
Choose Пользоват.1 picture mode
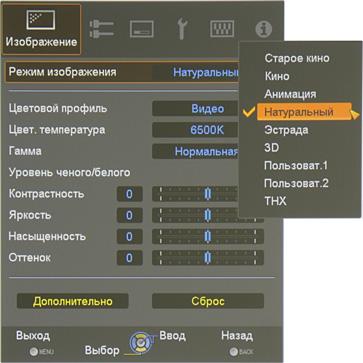pyautogui.click(x=296, y=166)
